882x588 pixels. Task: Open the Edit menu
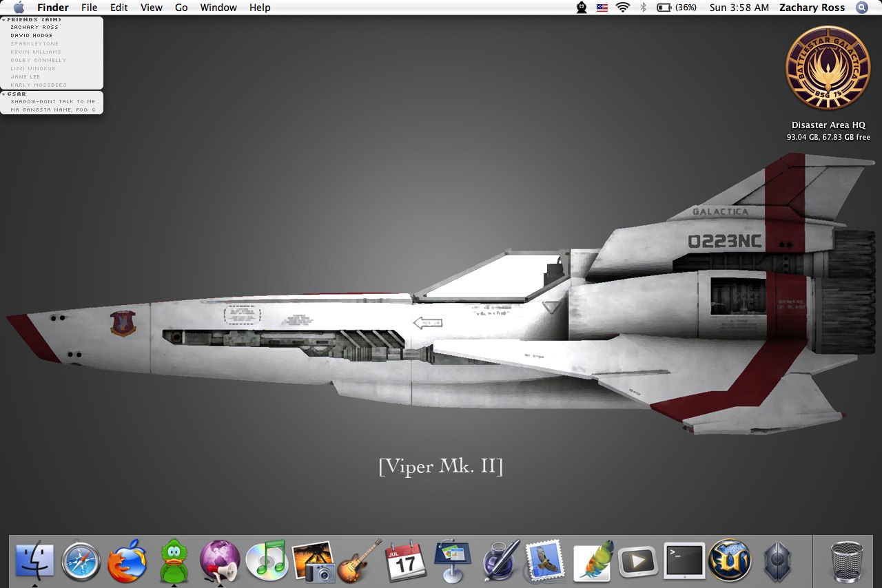click(x=119, y=8)
